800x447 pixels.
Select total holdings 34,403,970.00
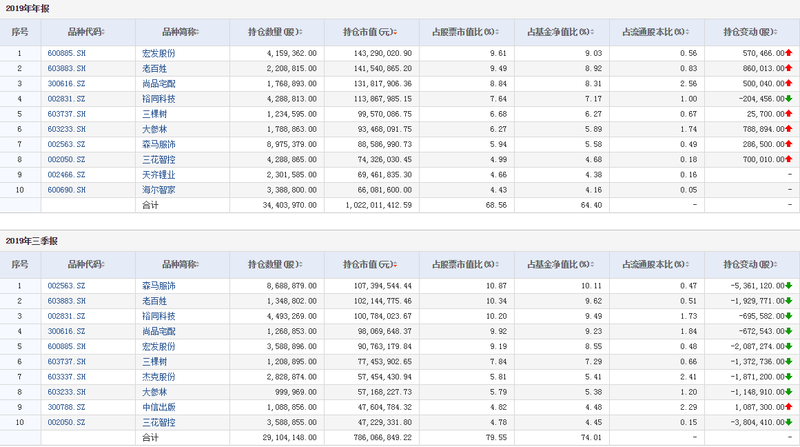point(290,205)
